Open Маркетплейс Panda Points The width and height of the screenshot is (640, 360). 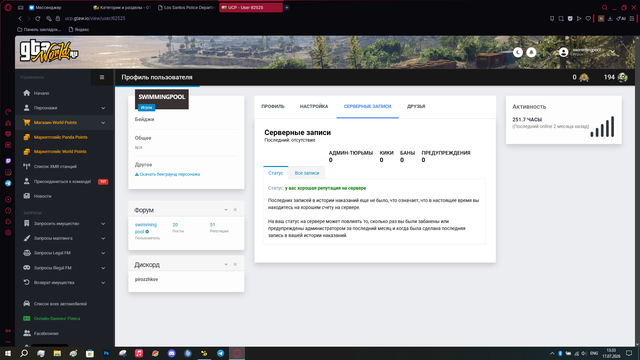click(60, 137)
